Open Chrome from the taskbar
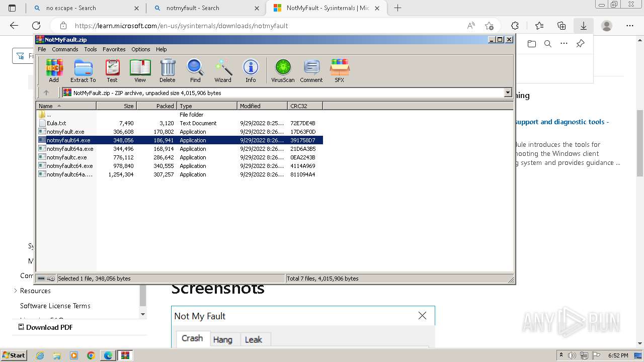The image size is (644, 362). (x=91, y=355)
